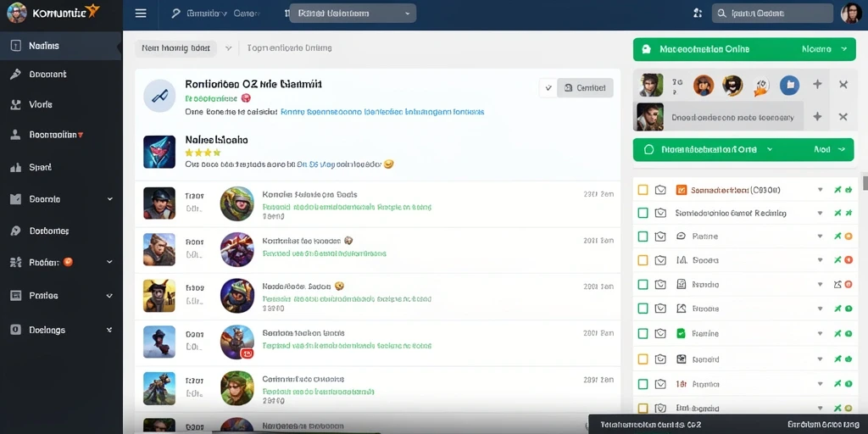Viewport: 868px width, 434px height.
Task: Click the round blue pencil icon on the top card
Action: click(x=159, y=96)
